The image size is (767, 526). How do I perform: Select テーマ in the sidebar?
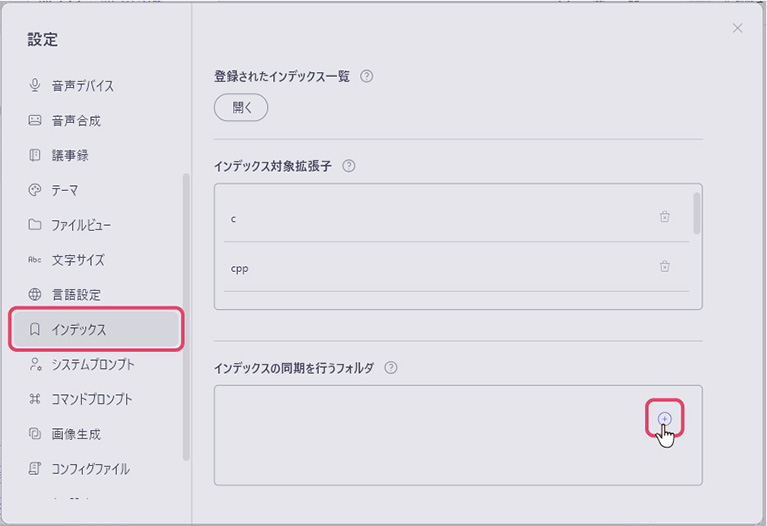coord(64,190)
